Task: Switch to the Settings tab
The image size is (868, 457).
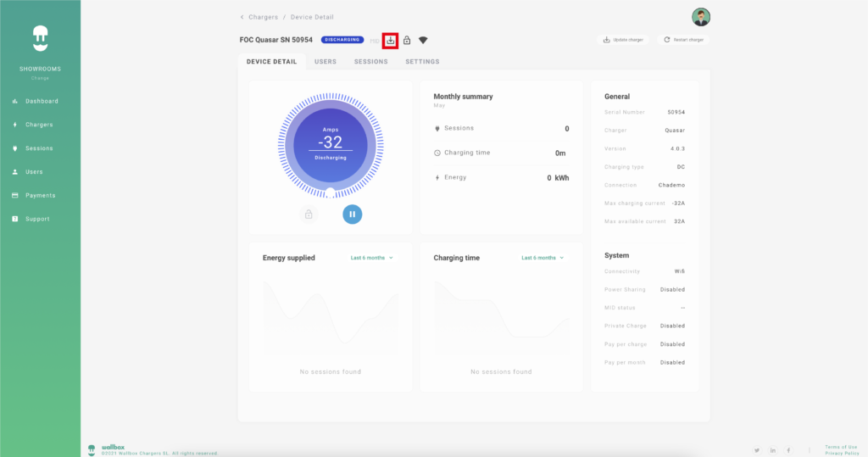Action: pos(422,62)
